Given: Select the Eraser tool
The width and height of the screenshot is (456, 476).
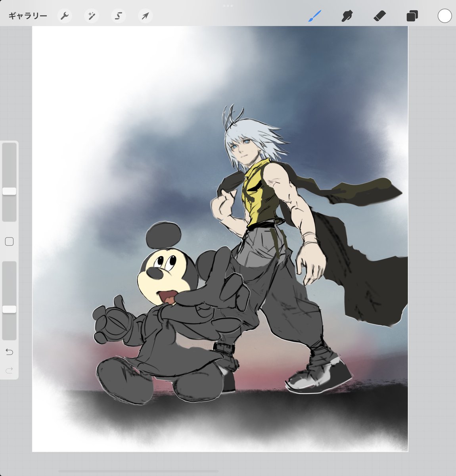Looking at the screenshot, I should (x=380, y=16).
